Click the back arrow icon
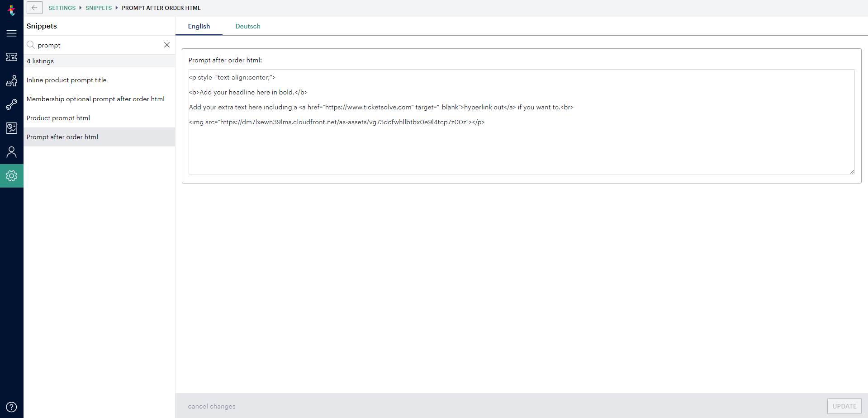Screen dimensions: 868x418 [34, 8]
